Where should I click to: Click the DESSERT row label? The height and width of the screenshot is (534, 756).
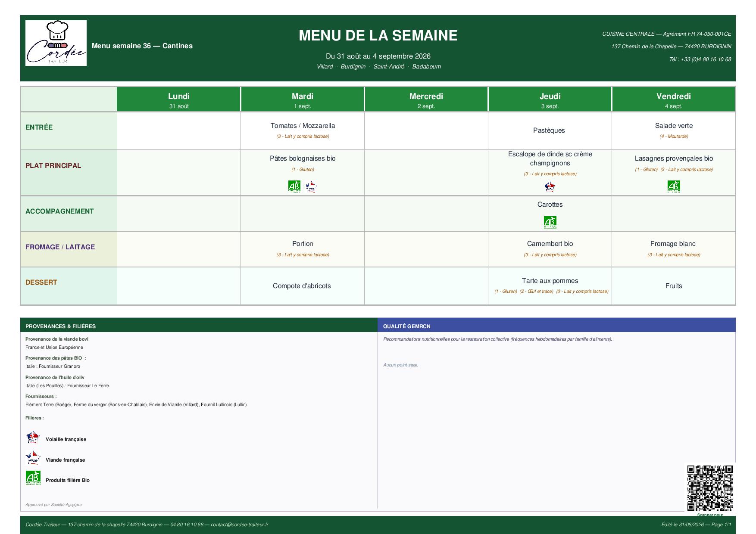pos(41,282)
